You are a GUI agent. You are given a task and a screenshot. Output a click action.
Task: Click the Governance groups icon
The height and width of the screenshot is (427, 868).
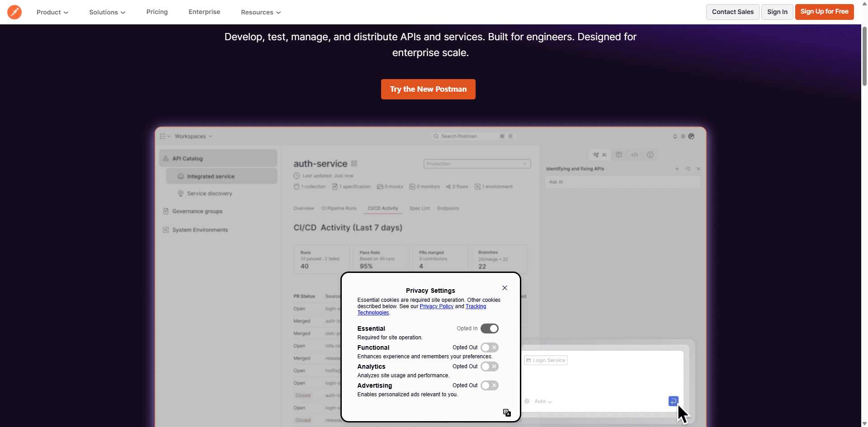tap(166, 211)
